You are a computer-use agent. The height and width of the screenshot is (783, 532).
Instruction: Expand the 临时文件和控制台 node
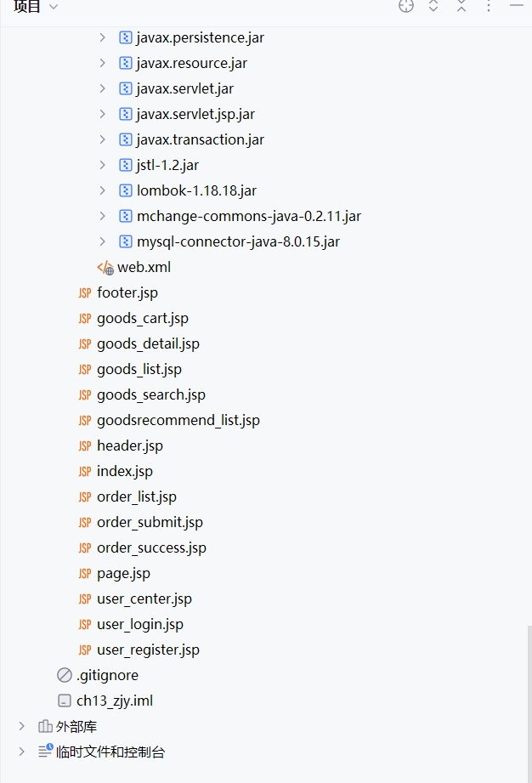(22, 752)
